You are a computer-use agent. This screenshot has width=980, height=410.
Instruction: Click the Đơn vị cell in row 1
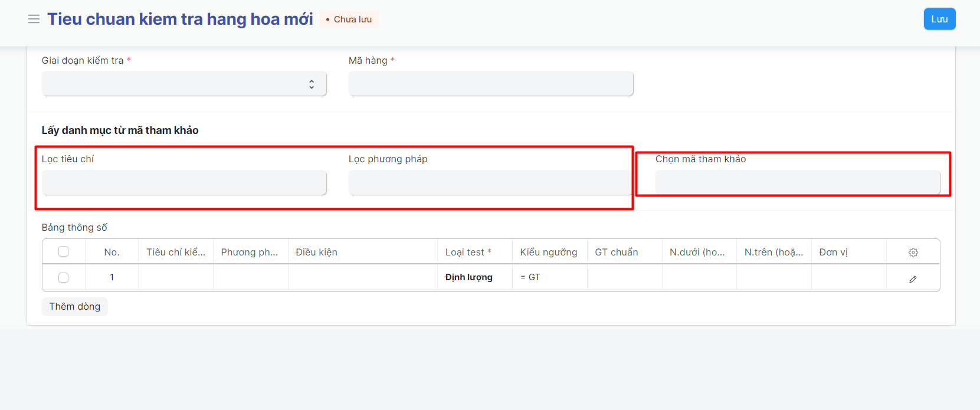848,277
